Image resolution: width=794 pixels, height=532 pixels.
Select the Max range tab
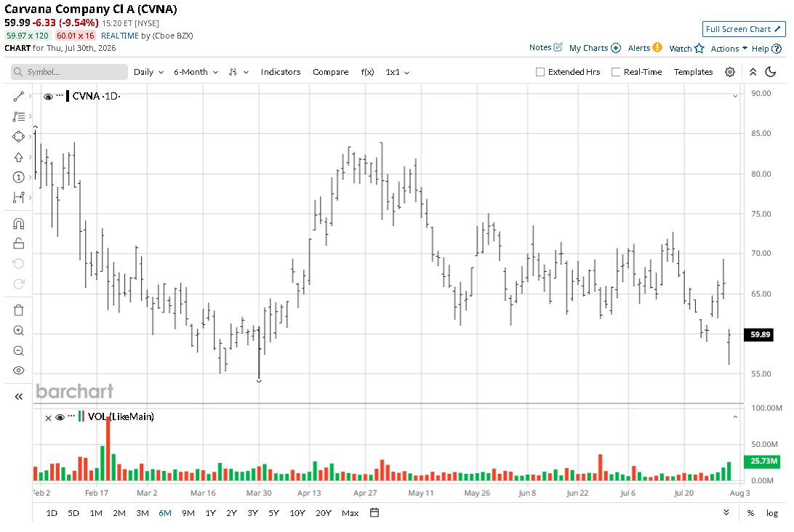[350, 513]
